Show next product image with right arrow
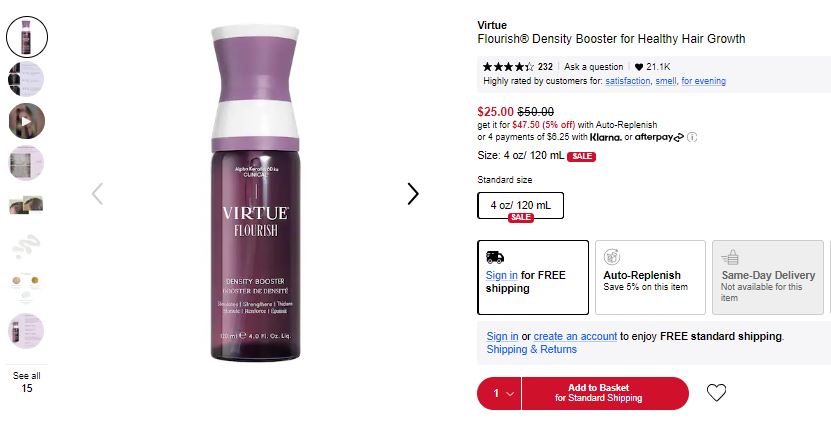 413,194
